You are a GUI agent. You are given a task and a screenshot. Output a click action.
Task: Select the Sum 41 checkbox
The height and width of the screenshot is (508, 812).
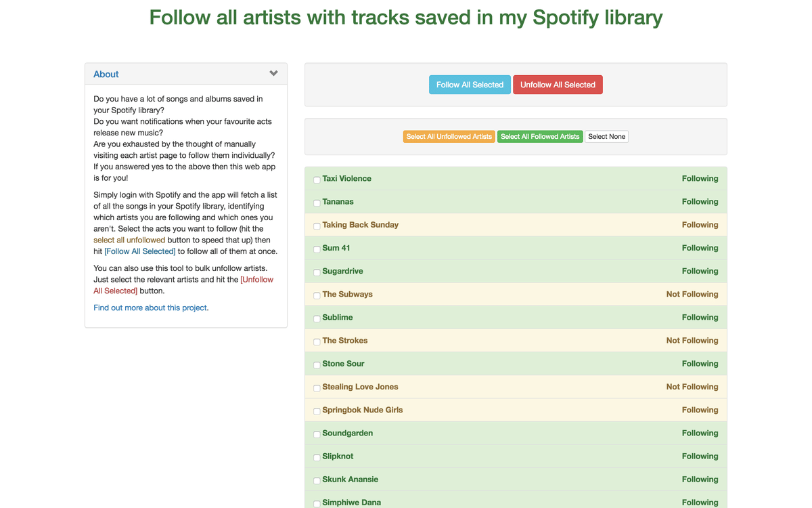click(317, 249)
